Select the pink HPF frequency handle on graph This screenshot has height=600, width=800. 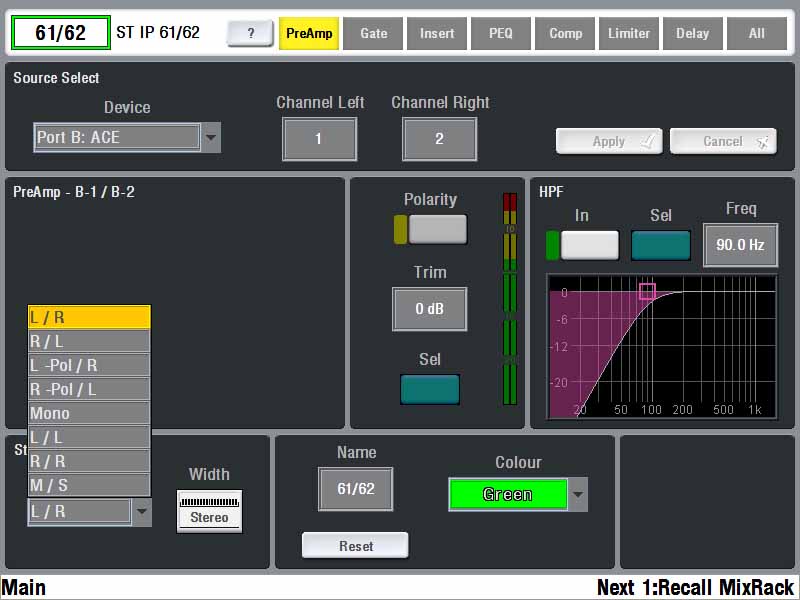647,291
